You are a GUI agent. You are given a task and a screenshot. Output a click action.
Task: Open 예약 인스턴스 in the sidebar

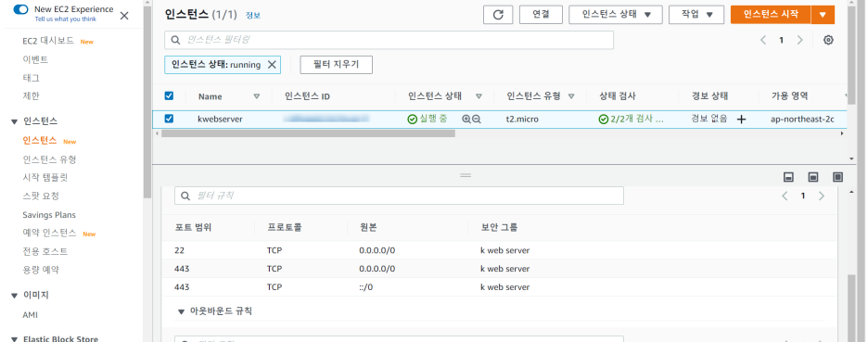pyautogui.click(x=49, y=233)
